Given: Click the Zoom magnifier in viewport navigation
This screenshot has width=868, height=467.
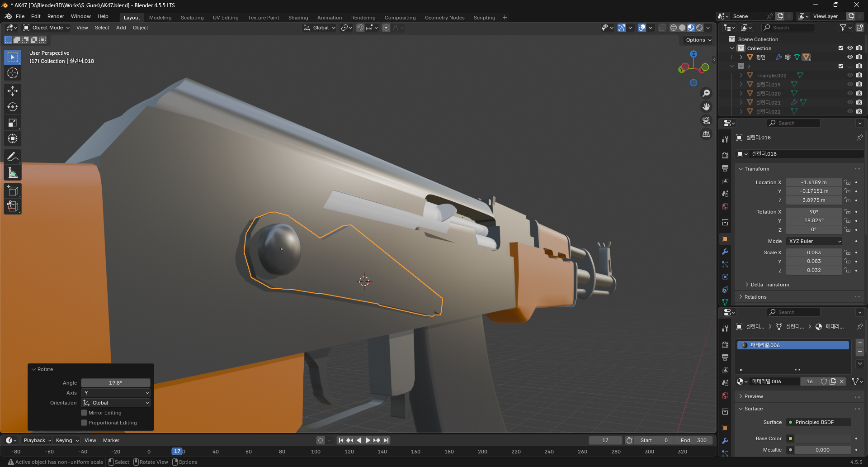Looking at the screenshot, I should coord(706,93).
